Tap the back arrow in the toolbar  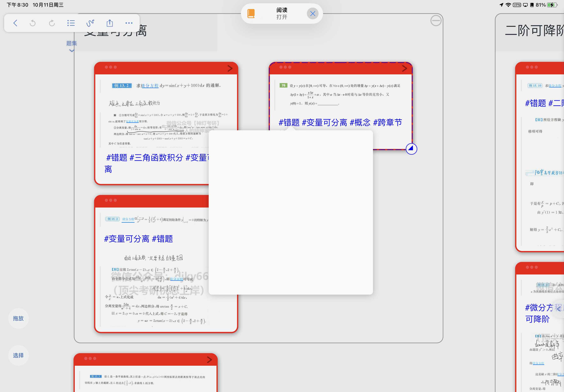point(15,23)
